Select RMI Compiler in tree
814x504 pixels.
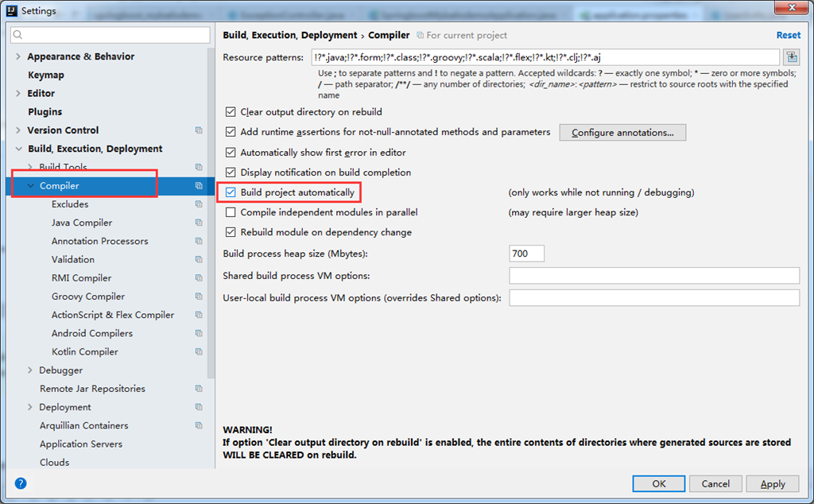coord(82,277)
